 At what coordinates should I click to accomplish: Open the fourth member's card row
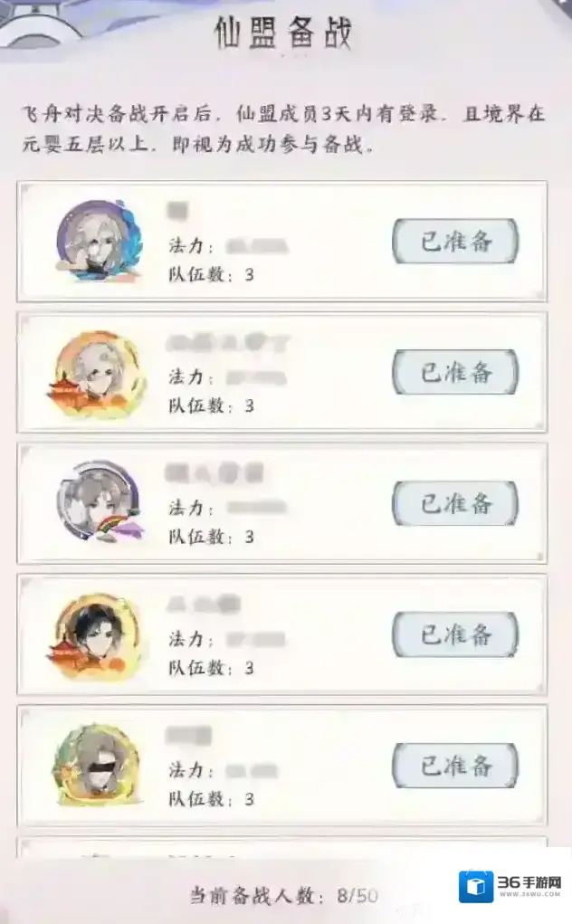coord(282,634)
